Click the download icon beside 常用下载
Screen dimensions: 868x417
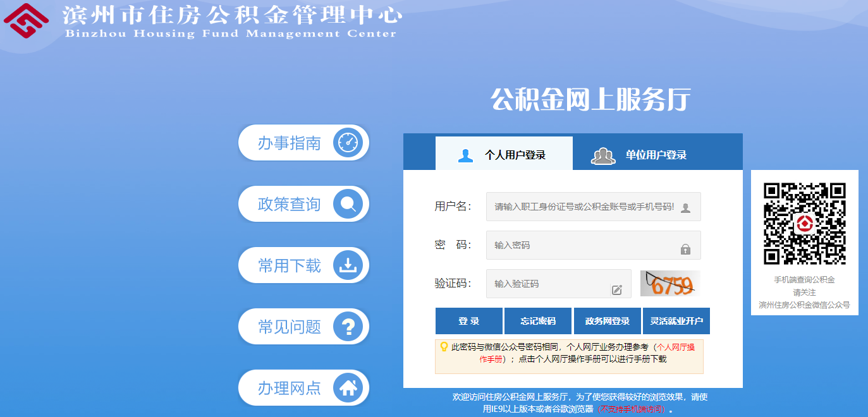coord(347,265)
